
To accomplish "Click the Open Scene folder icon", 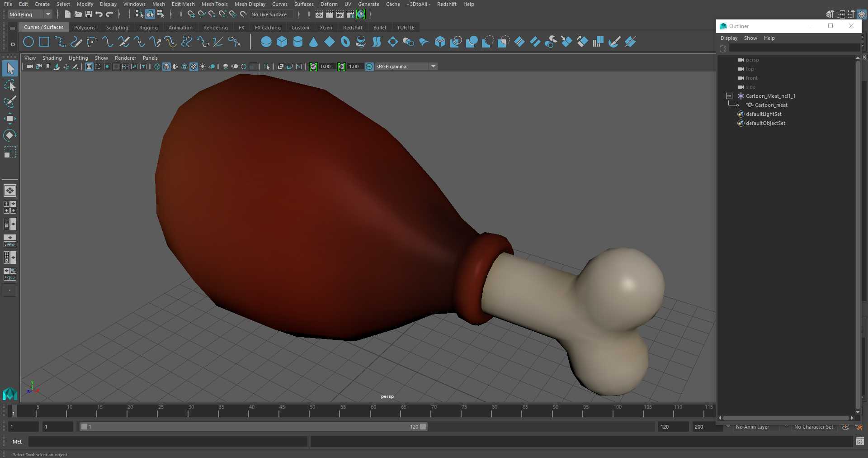I will pyautogui.click(x=78, y=14).
